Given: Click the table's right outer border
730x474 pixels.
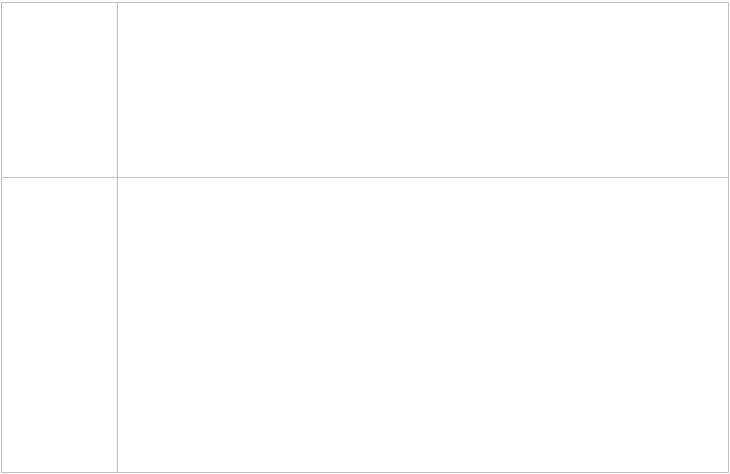Looking at the screenshot, I should pos(728,237).
